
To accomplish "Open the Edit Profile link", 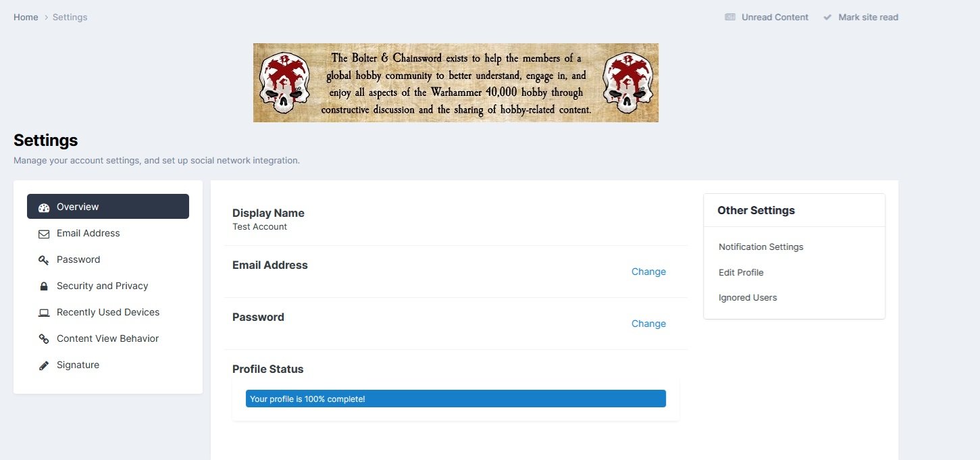I will tap(741, 273).
